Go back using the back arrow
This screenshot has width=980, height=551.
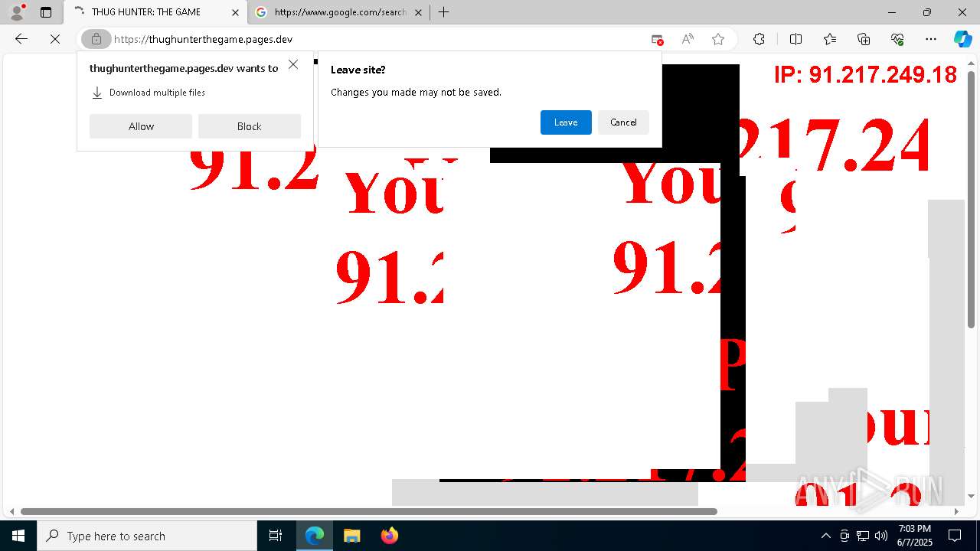pos(21,39)
